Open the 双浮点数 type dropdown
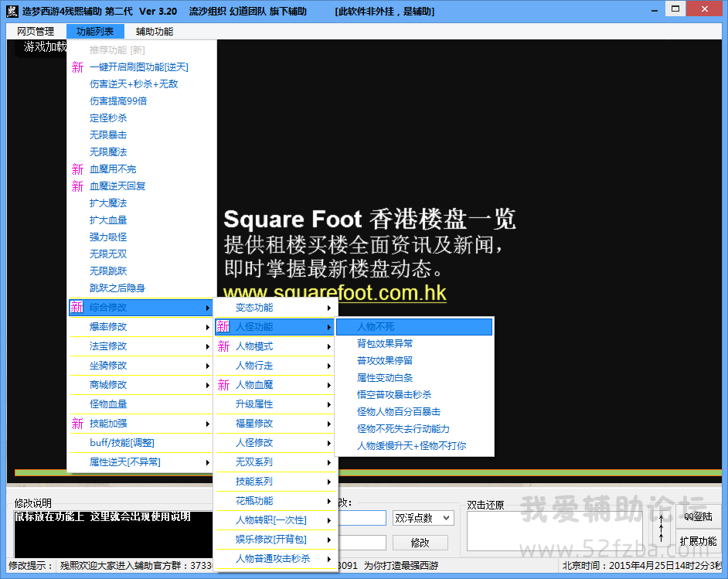This screenshot has height=579, width=728. pos(423,518)
